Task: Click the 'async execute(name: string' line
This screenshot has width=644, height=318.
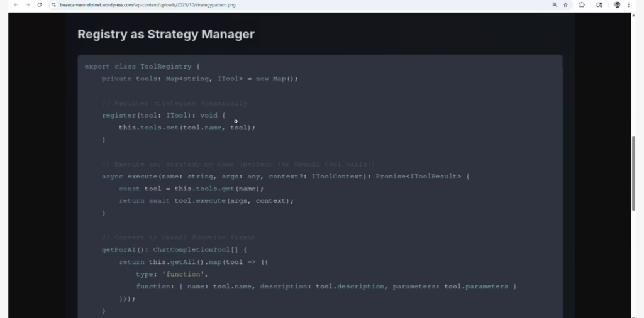Action: 286,177
